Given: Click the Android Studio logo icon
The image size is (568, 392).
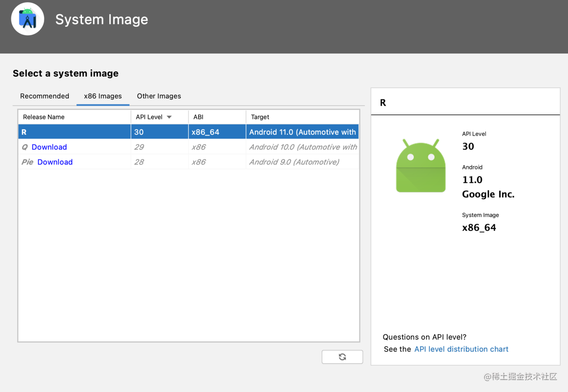Looking at the screenshot, I should 27,19.
